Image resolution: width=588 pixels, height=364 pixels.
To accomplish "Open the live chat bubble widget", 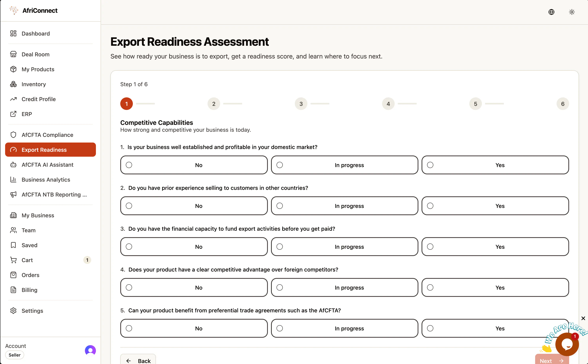I will coord(567,344).
